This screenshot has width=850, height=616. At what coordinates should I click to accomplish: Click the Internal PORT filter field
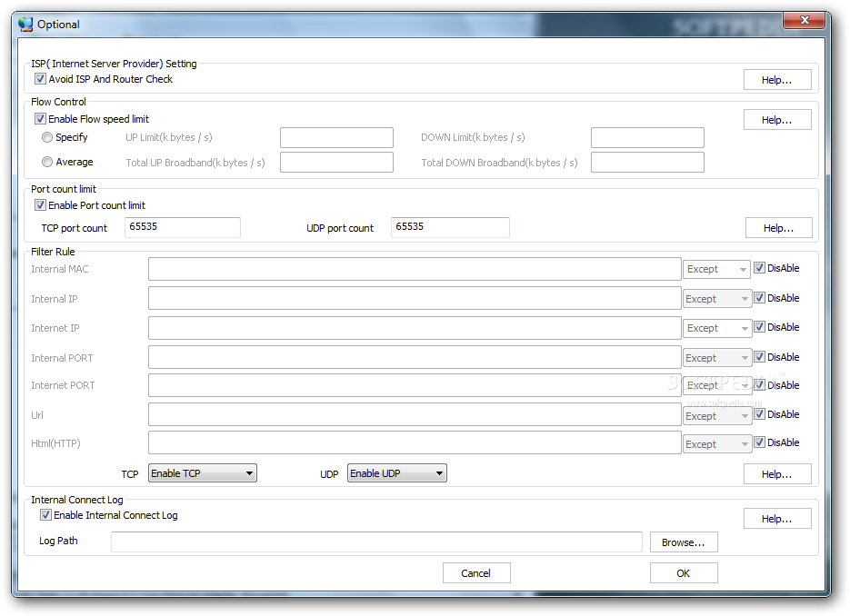415,357
